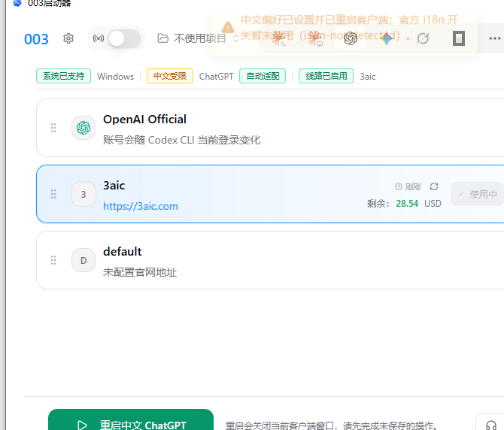Click the 003 logo text
The height and width of the screenshot is (430, 504).
click(36, 39)
